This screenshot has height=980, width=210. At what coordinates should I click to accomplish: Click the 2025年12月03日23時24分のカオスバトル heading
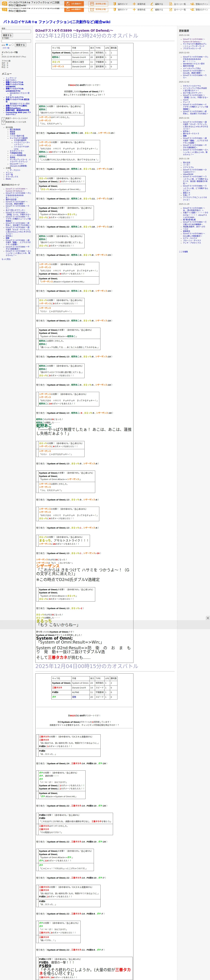87,36
